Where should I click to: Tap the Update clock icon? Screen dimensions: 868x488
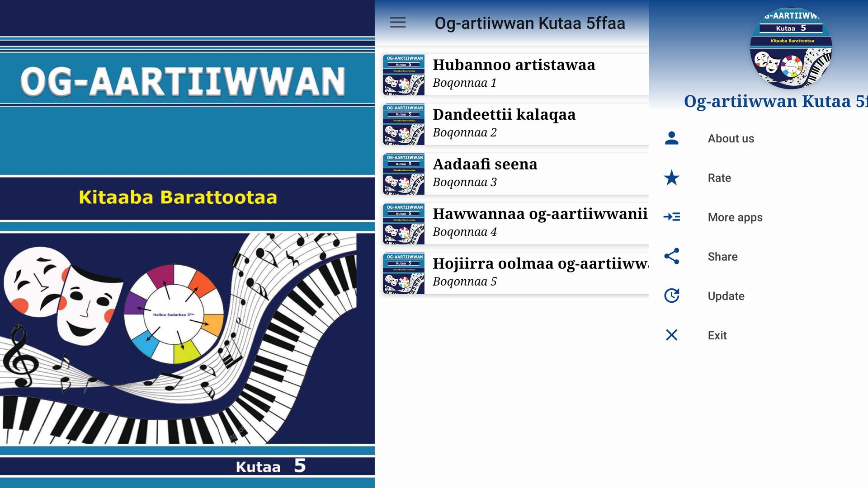click(x=672, y=296)
